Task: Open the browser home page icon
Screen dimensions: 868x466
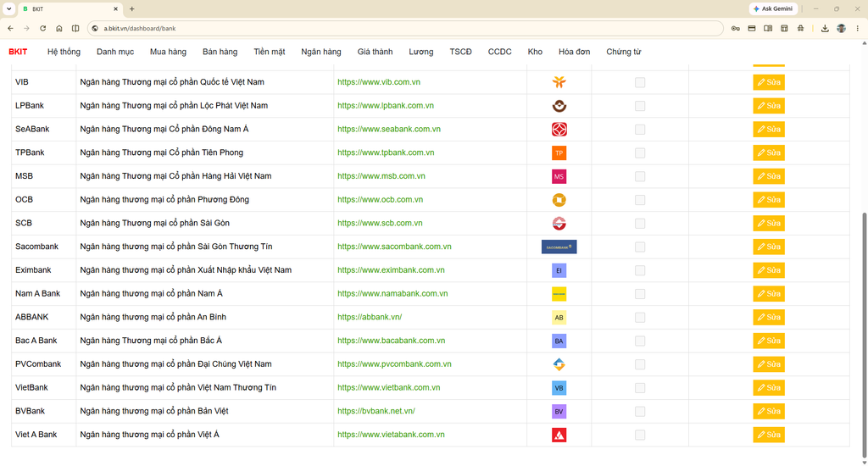Action: 58,28
